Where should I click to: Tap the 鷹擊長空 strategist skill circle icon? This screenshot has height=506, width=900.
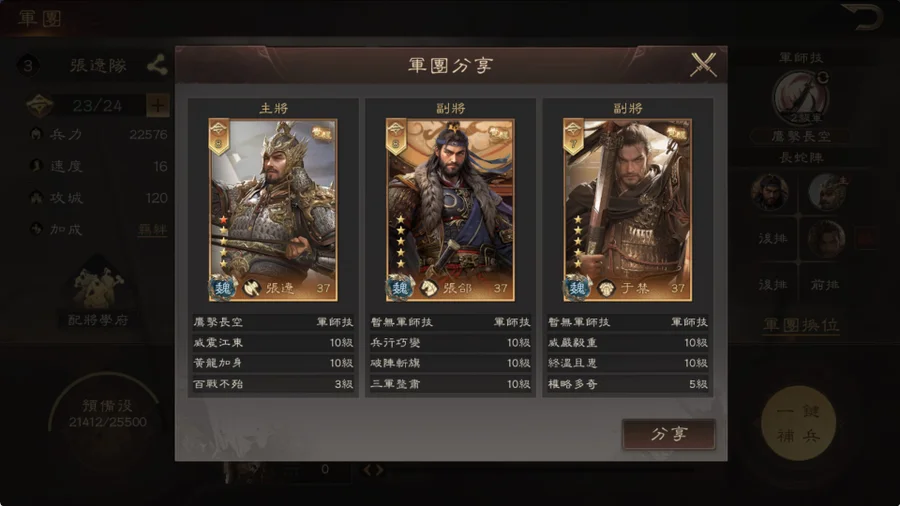[800, 98]
